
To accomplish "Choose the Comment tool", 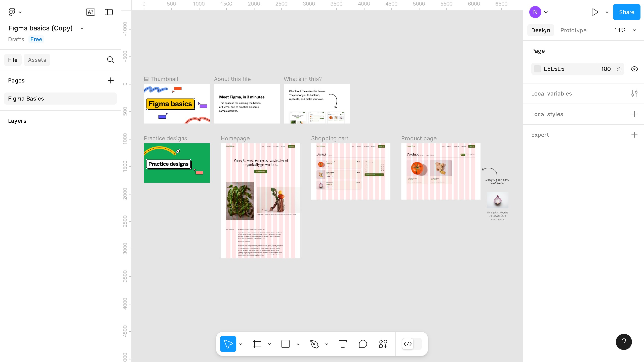I will (x=363, y=344).
